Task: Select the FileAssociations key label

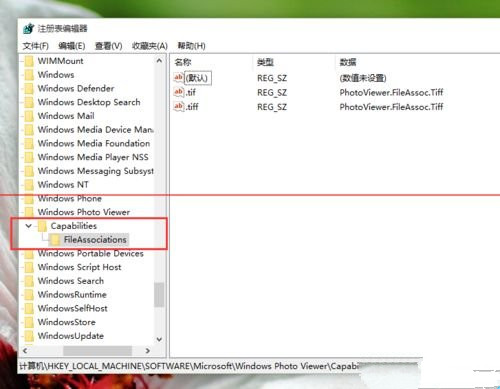Action: 95,240
